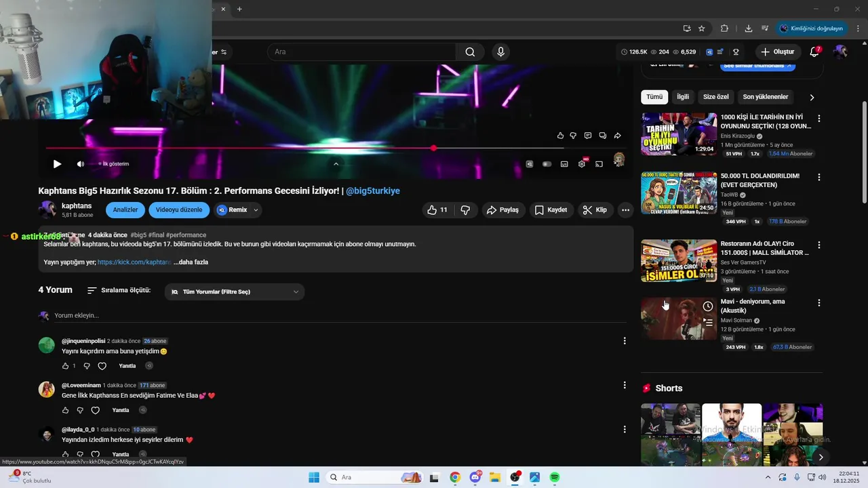
Task: Open Chrome three-dot menu
Action: 856,28
